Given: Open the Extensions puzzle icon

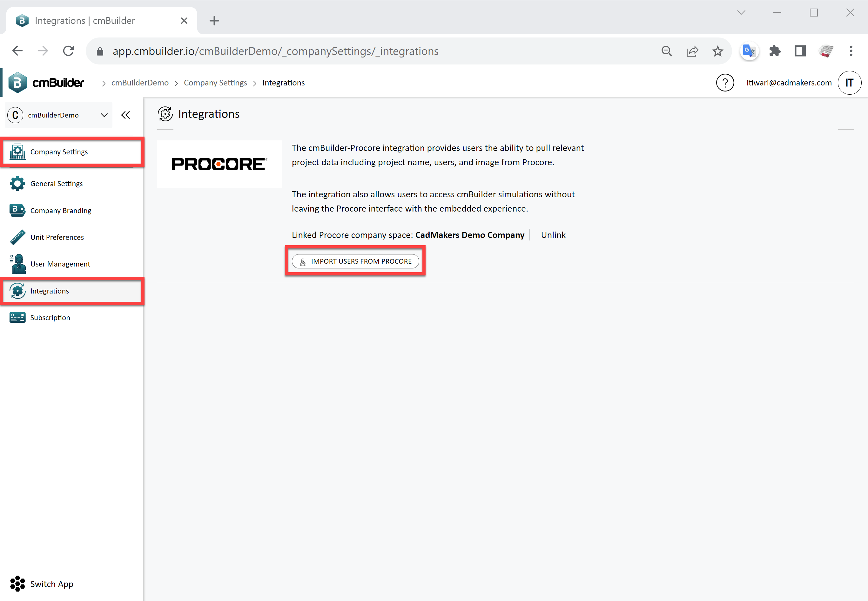Looking at the screenshot, I should click(775, 51).
